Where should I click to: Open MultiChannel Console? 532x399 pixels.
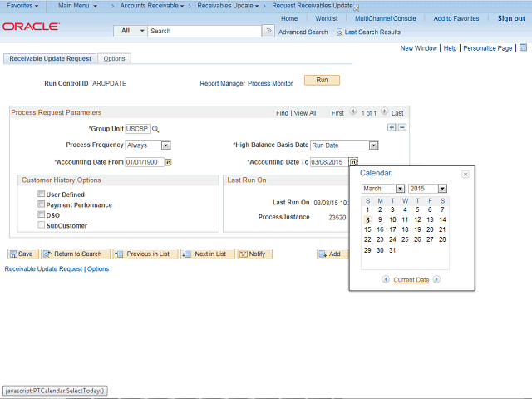pos(386,18)
